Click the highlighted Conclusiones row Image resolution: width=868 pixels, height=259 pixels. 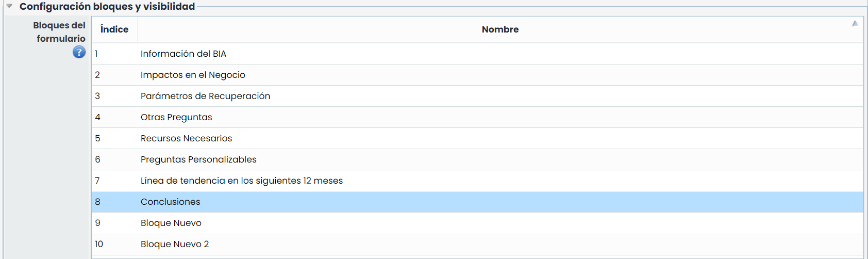(171, 202)
